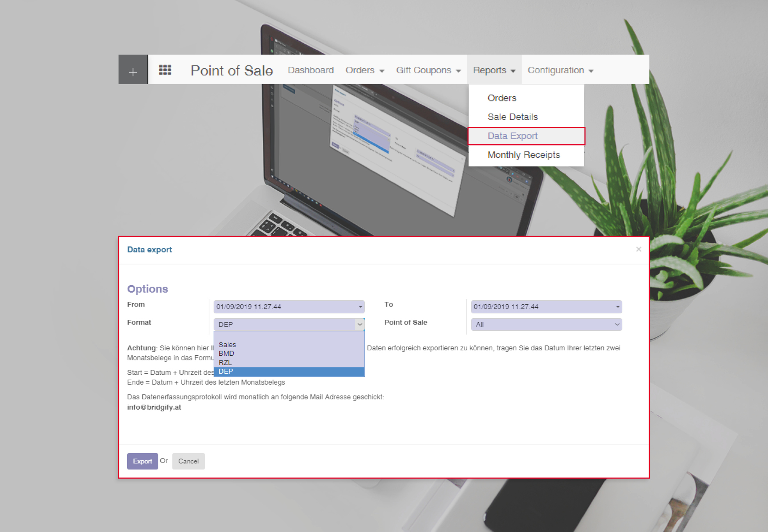Click the Cancel button
The width and height of the screenshot is (768, 532).
pyautogui.click(x=188, y=461)
